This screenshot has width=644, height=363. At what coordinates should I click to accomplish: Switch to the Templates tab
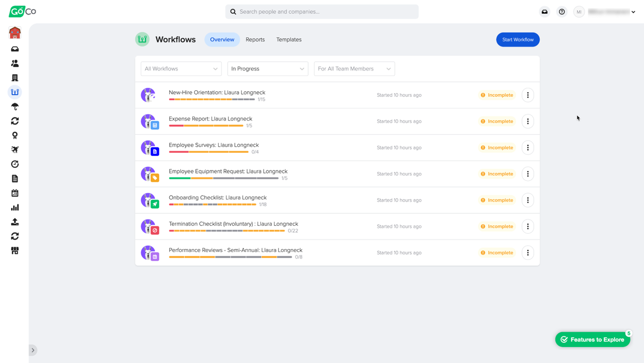coord(289,39)
